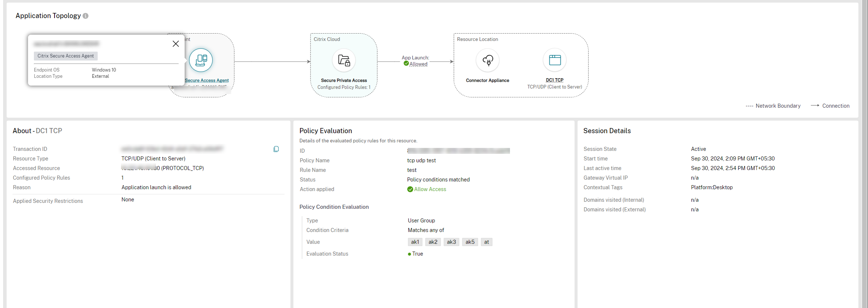Click 'TCP/UDP (Client to Server)' resource type value

153,159
